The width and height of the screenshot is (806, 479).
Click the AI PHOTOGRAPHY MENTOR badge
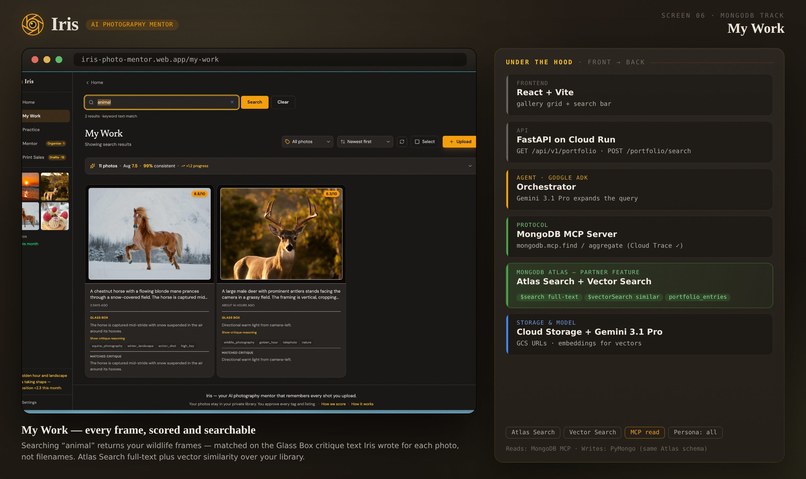point(132,25)
